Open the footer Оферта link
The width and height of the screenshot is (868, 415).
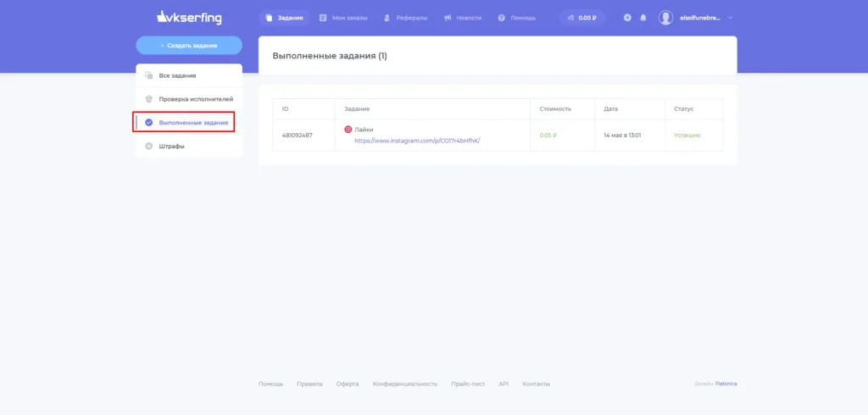[347, 384]
